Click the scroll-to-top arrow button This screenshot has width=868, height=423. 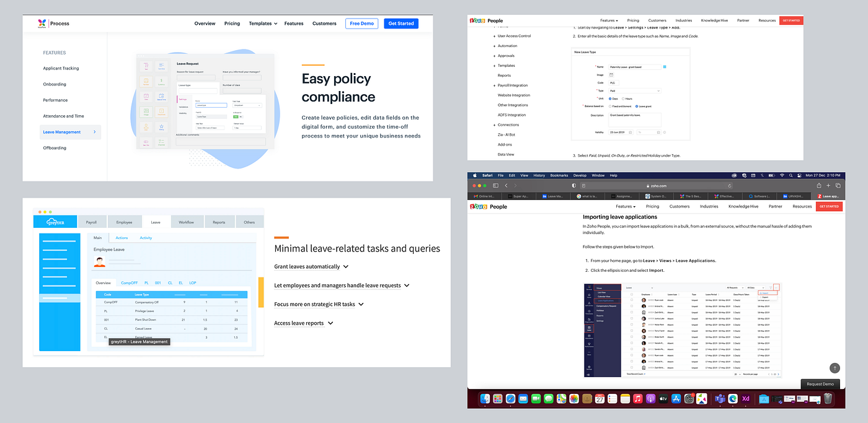coord(835,368)
